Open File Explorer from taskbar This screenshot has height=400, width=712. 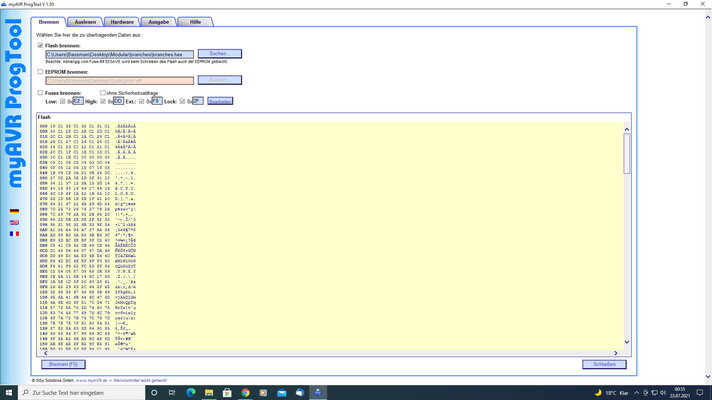(x=209, y=393)
